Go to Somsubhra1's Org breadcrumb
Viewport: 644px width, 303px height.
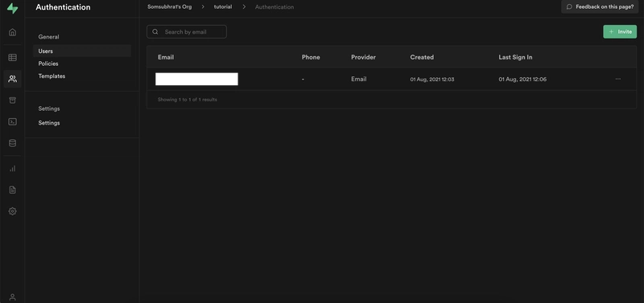tap(170, 7)
